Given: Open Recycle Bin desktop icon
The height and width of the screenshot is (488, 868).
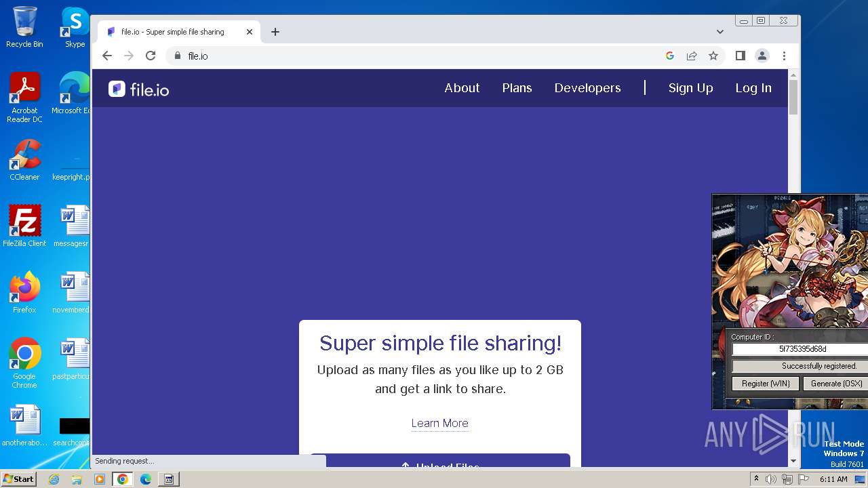Looking at the screenshot, I should tap(24, 27).
